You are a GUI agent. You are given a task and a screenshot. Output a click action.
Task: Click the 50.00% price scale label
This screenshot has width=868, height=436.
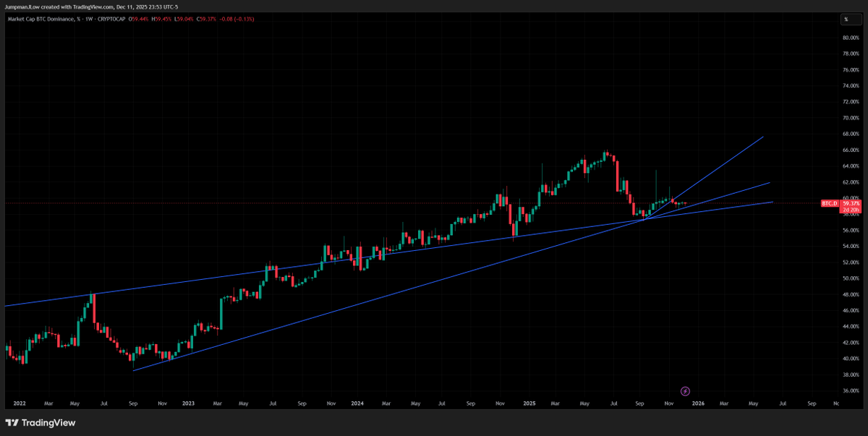[x=850, y=278]
